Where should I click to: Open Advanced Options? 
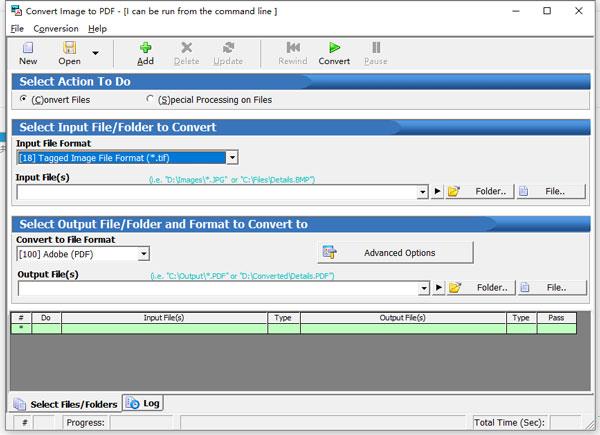(x=395, y=253)
